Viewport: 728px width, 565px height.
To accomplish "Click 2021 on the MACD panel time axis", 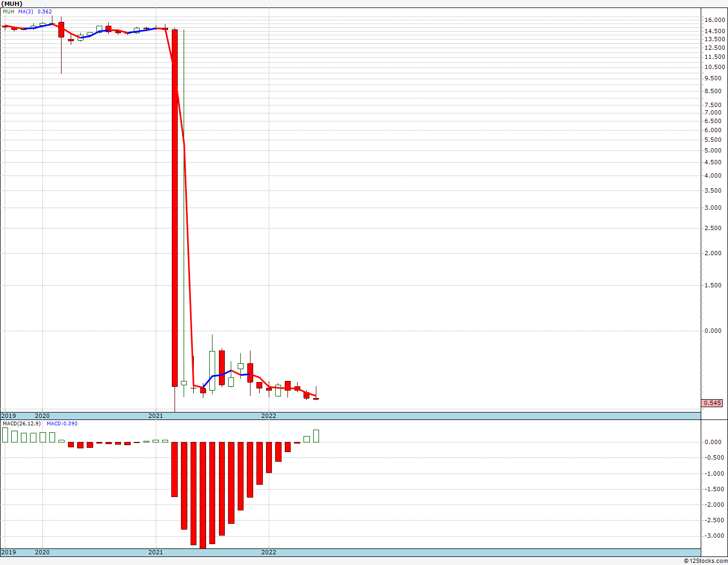I will [156, 552].
